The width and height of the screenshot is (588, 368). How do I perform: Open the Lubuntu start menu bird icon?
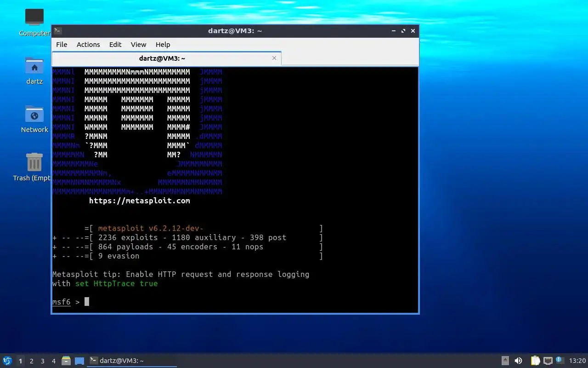[x=7, y=361]
